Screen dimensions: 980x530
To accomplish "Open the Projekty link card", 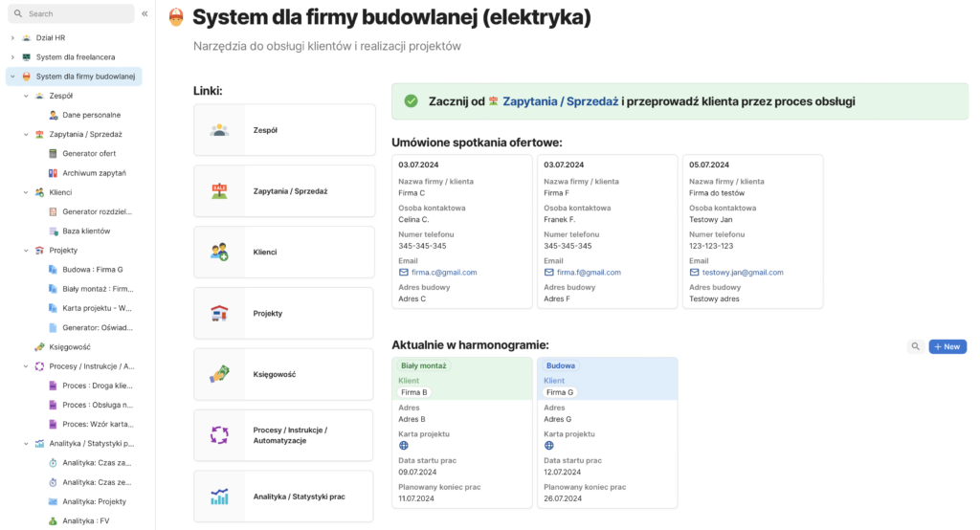I will click(283, 313).
